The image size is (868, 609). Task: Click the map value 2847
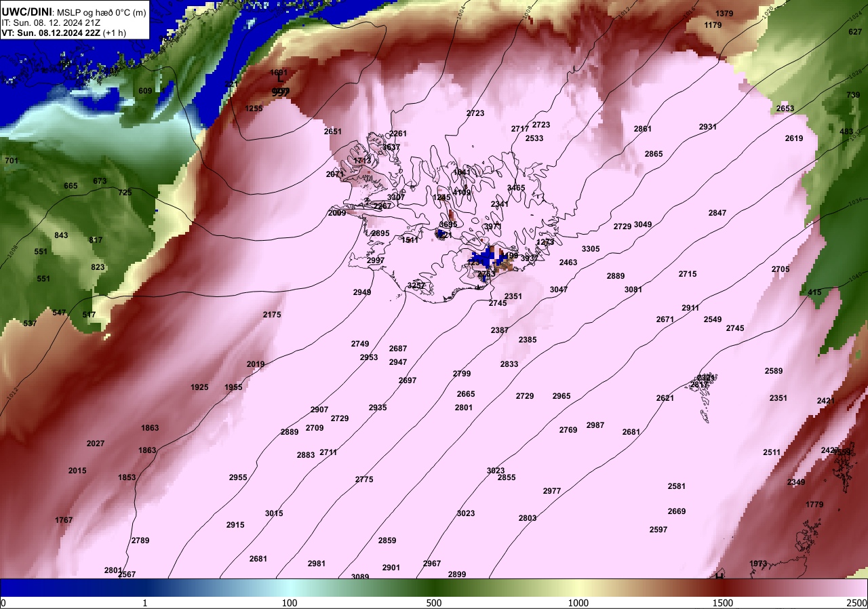[717, 213]
